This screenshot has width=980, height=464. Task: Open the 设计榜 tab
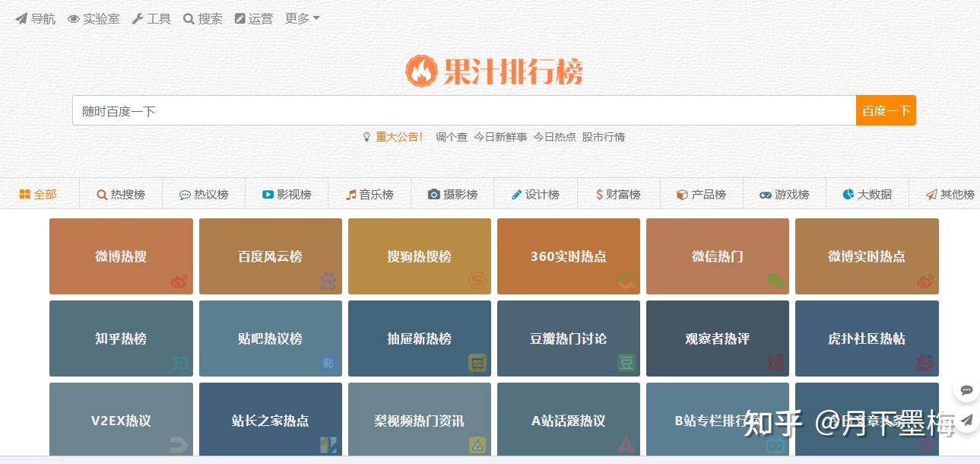pyautogui.click(x=535, y=194)
